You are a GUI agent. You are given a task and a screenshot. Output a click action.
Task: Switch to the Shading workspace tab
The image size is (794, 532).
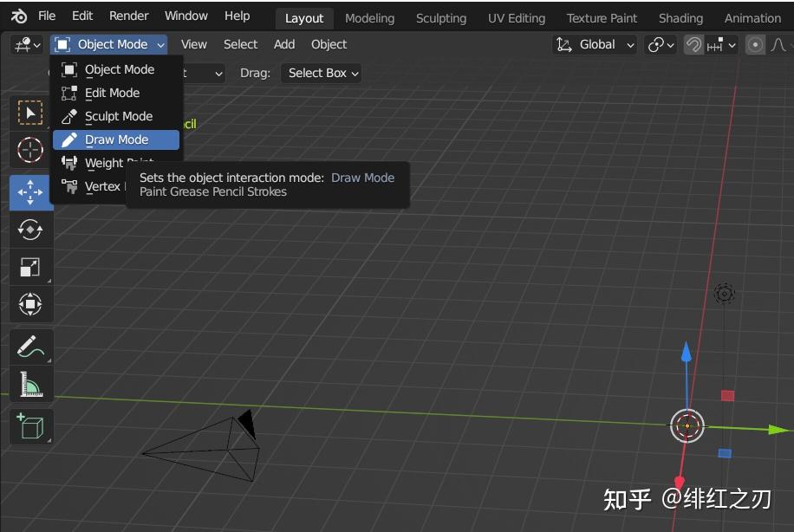click(x=680, y=17)
